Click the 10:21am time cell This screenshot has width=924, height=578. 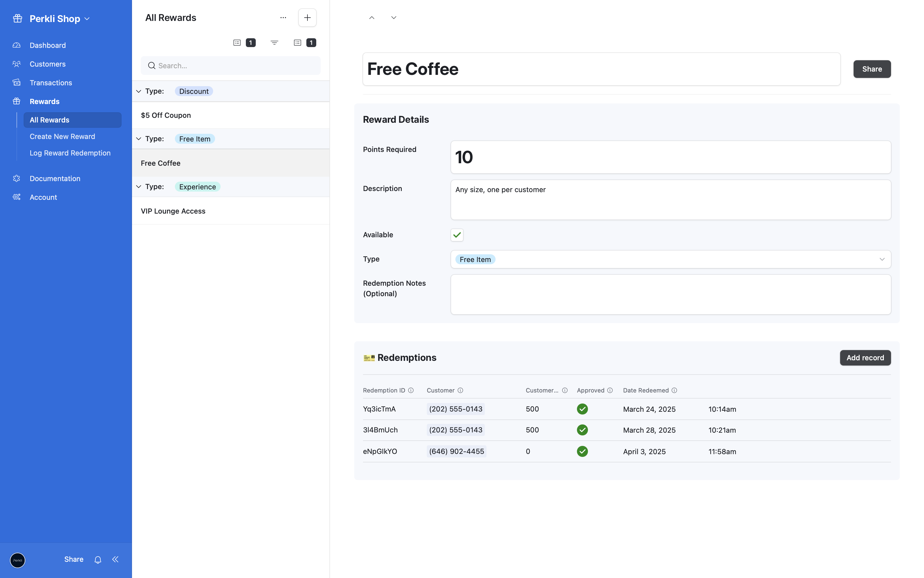(x=722, y=430)
